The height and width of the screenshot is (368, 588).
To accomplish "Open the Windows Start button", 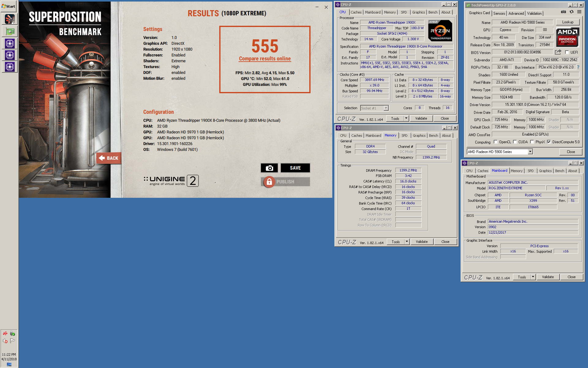I will tap(9, 6).
